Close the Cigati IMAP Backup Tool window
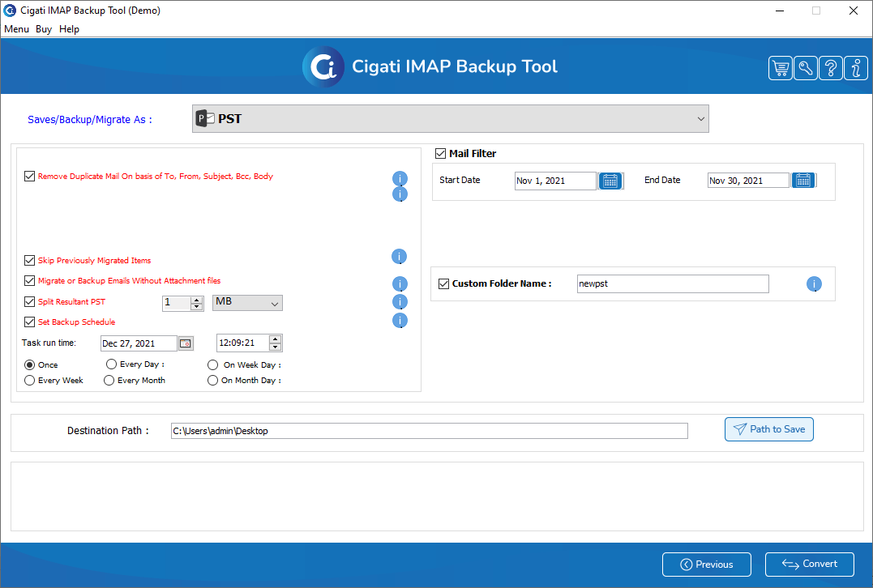Image resolution: width=873 pixels, height=588 pixels. tap(853, 11)
